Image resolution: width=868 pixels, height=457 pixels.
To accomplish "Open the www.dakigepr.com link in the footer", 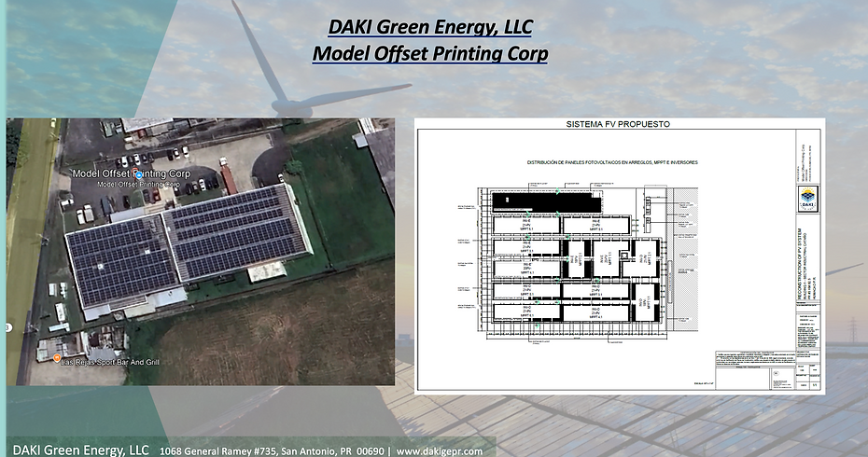I will 439,451.
